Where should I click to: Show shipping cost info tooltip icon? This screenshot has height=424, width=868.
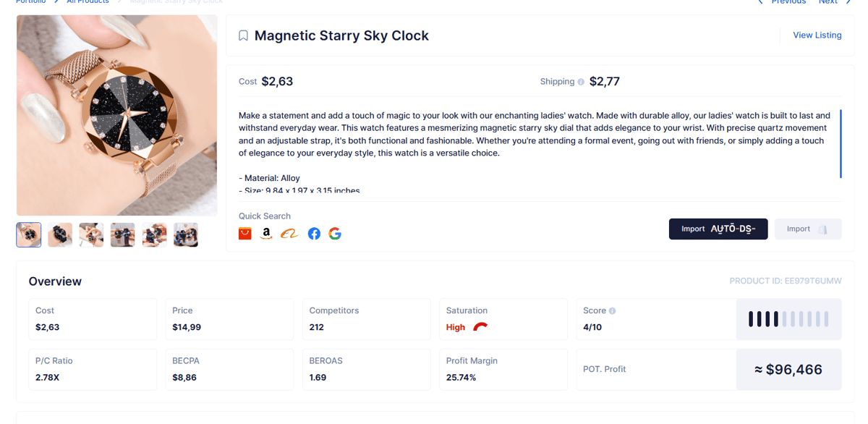[581, 82]
